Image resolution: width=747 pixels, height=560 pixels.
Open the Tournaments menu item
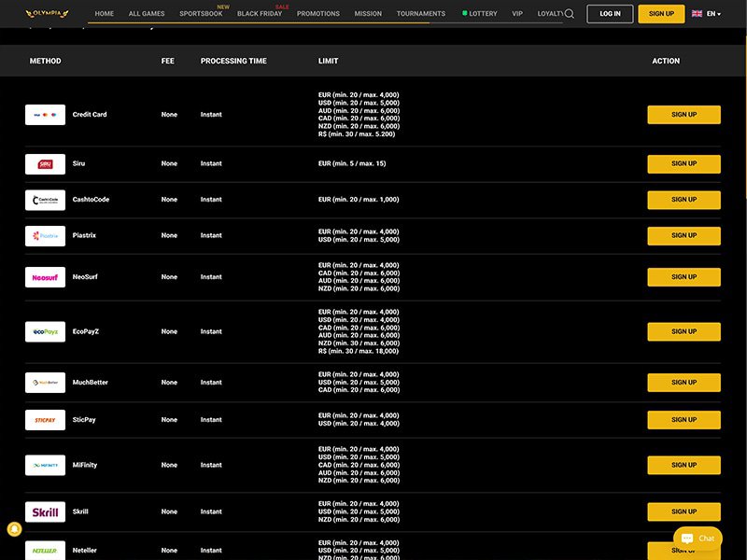click(421, 14)
